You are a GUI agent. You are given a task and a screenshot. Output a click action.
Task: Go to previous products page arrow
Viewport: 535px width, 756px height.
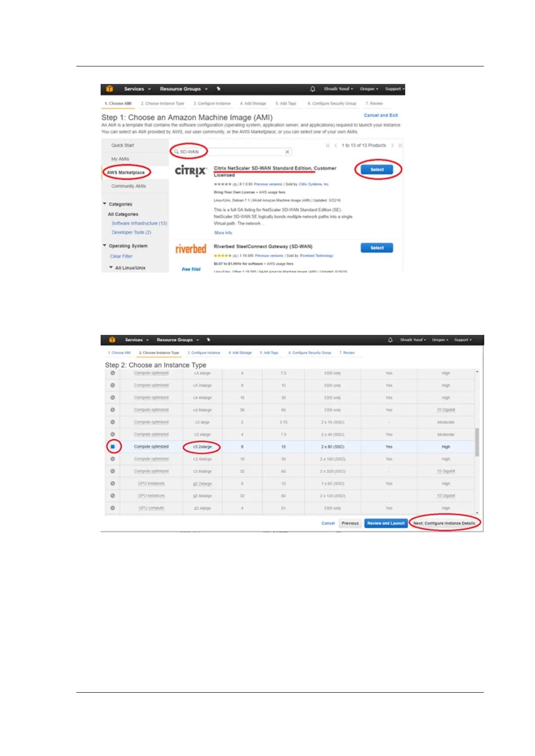coord(336,145)
